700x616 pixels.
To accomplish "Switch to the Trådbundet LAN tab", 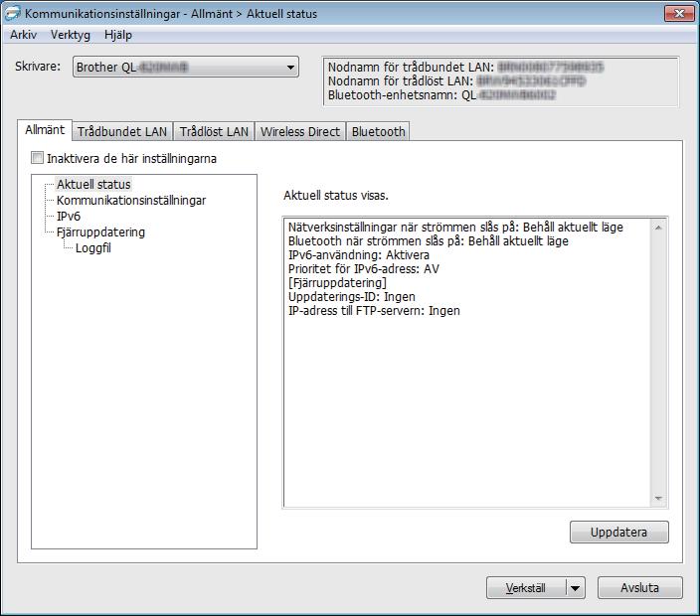I will pyautogui.click(x=122, y=131).
